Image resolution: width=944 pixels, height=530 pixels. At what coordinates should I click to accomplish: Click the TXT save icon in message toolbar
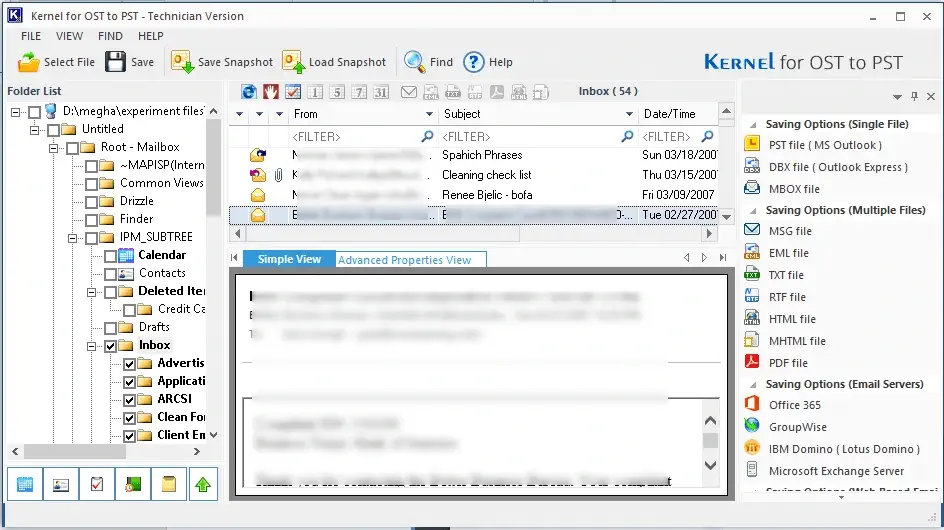453,92
